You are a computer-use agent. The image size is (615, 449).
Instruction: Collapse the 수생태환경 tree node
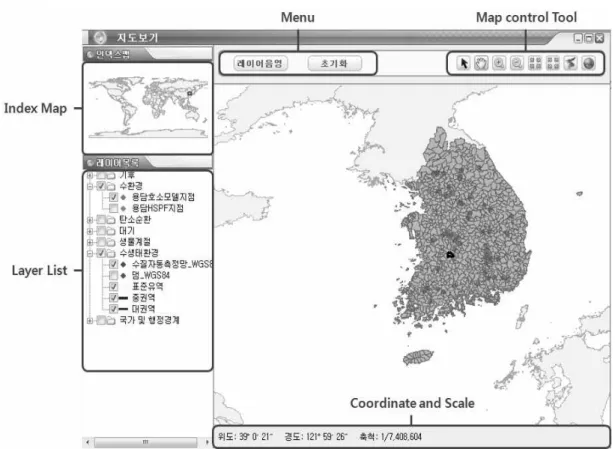(x=90, y=254)
